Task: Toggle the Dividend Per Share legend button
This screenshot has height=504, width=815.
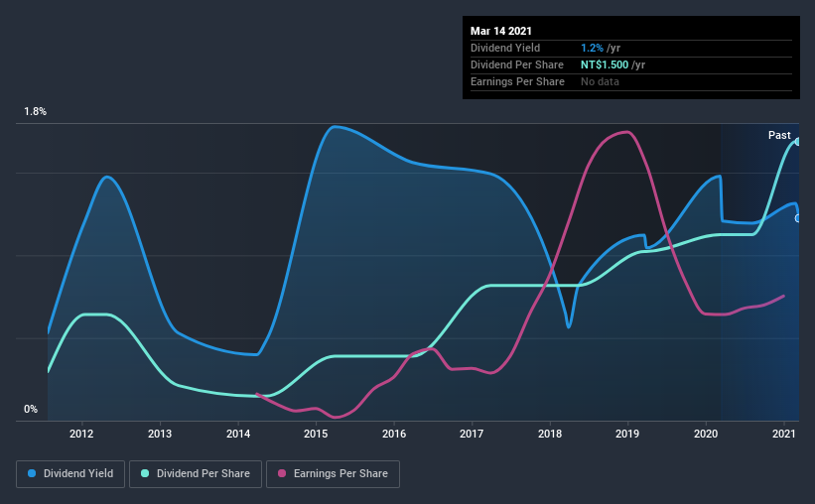Action: pos(196,474)
